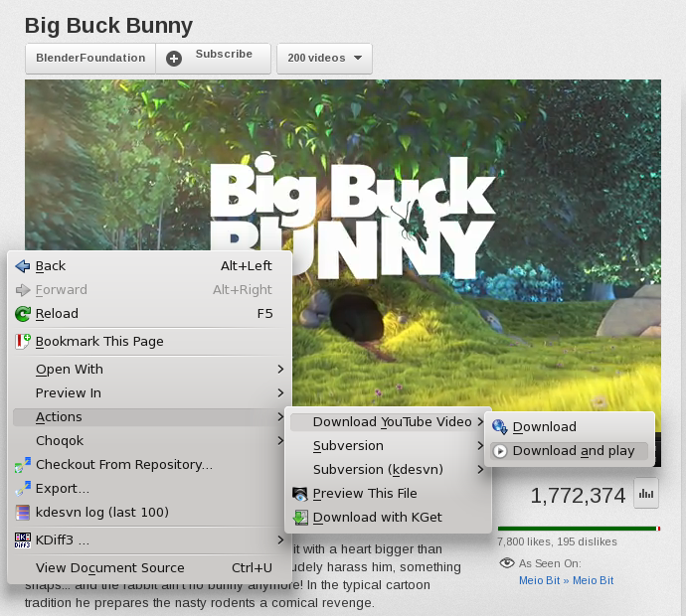Click the kdesvn log icon

point(22,513)
